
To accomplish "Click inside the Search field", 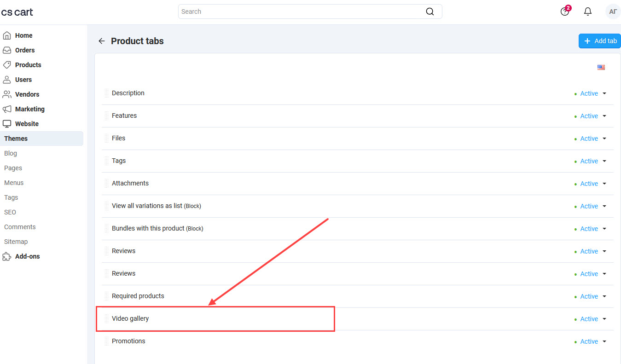I will click(x=310, y=12).
